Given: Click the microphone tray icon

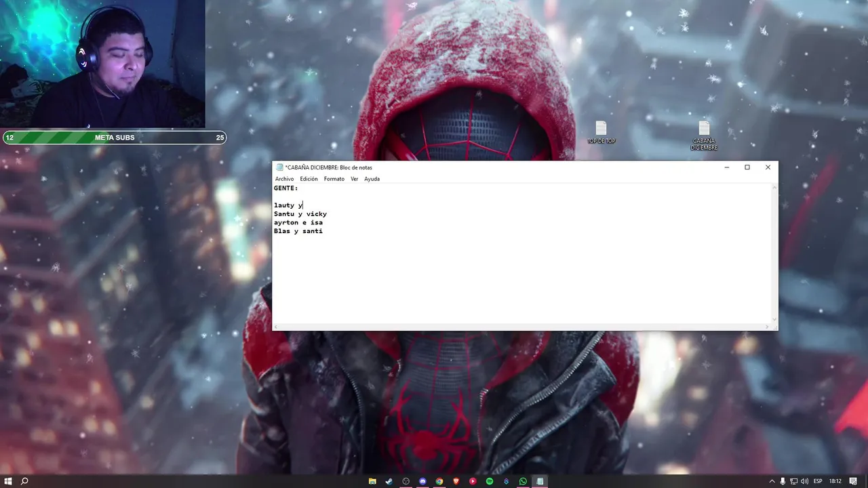Looking at the screenshot, I should (783, 481).
